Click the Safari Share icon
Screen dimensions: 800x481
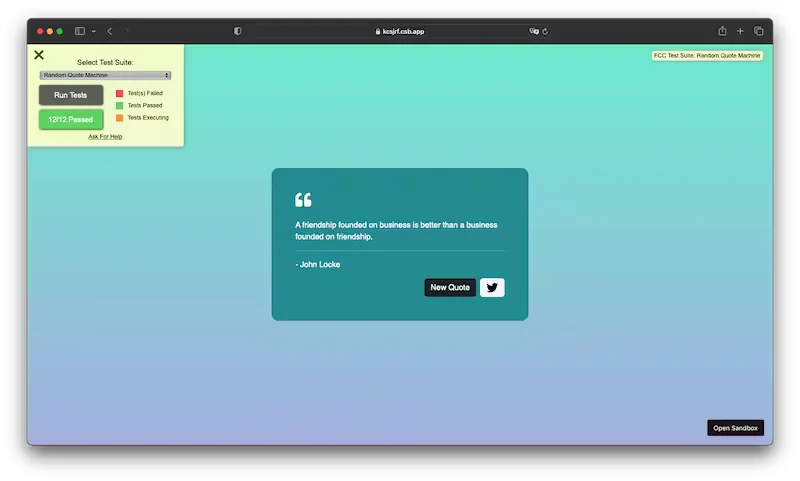(722, 31)
